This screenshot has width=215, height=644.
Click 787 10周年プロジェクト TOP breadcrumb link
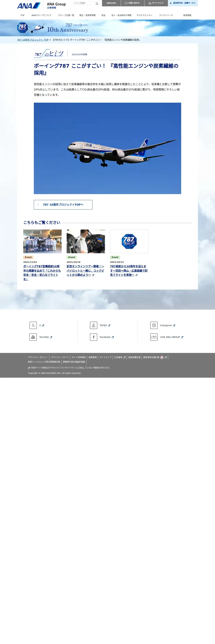click(x=33, y=40)
